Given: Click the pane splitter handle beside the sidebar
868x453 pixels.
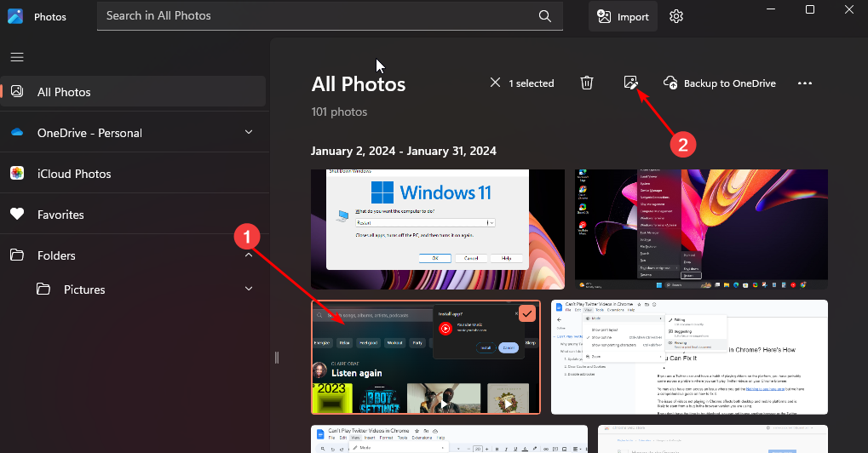Looking at the screenshot, I should [x=277, y=358].
